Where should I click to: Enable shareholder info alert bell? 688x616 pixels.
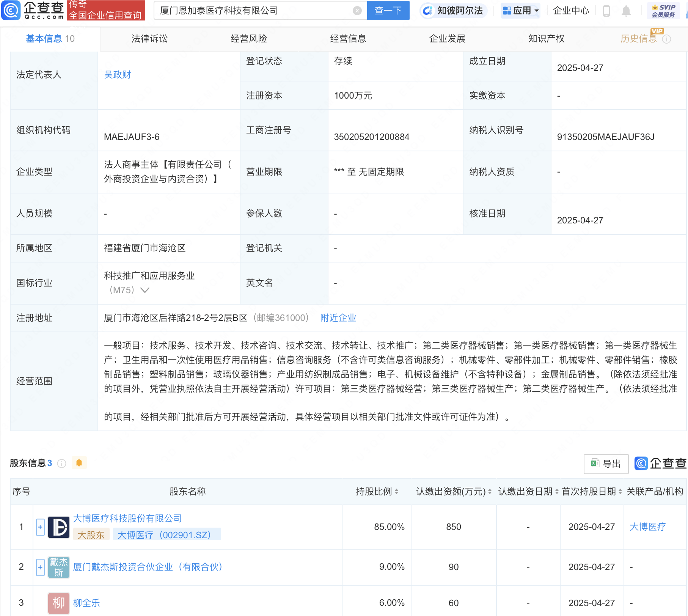(79, 463)
